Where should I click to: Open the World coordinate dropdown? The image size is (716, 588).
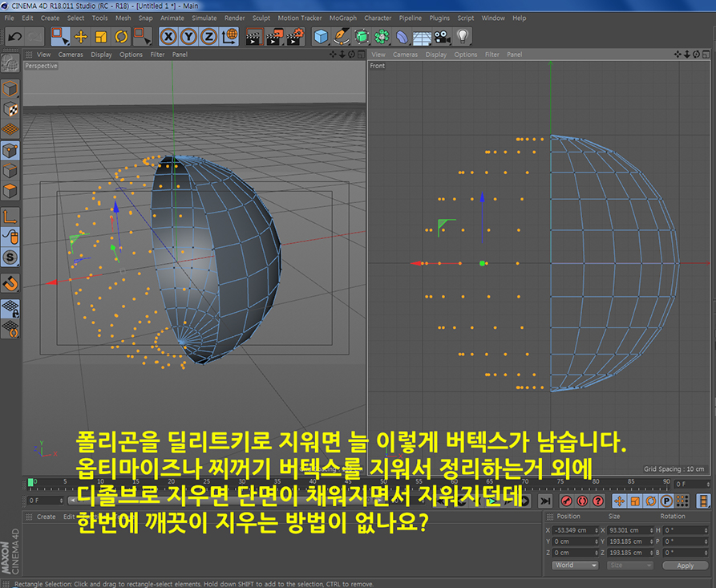tap(574, 566)
